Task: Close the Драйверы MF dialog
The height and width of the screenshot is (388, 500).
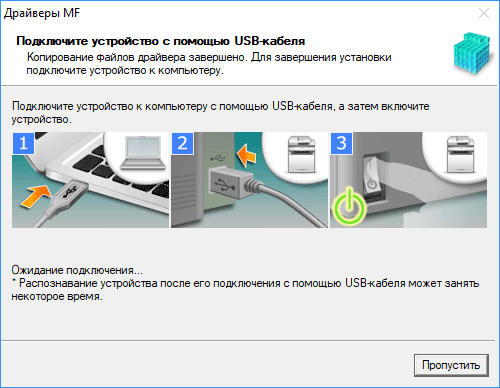Action: 484,13
